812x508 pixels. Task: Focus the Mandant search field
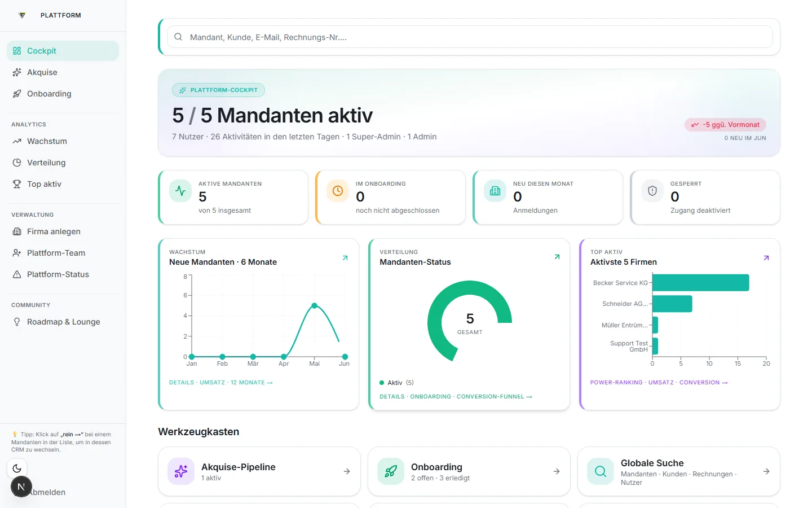pyautogui.click(x=470, y=37)
